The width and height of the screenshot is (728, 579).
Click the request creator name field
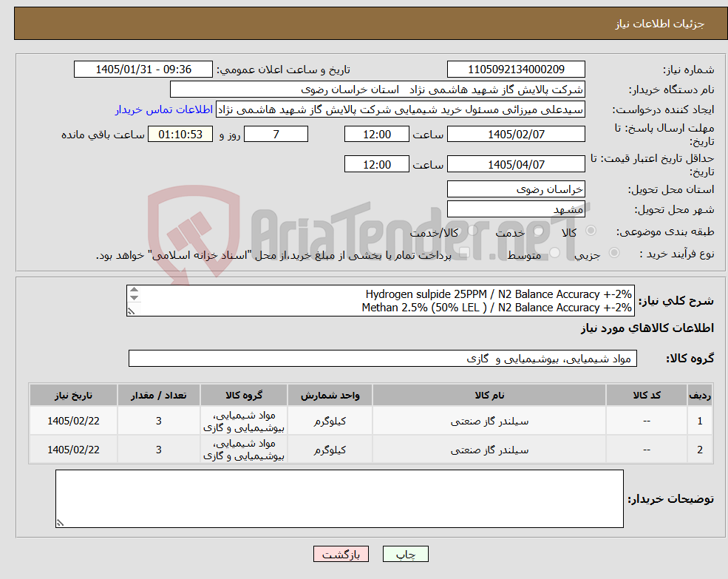(400, 109)
